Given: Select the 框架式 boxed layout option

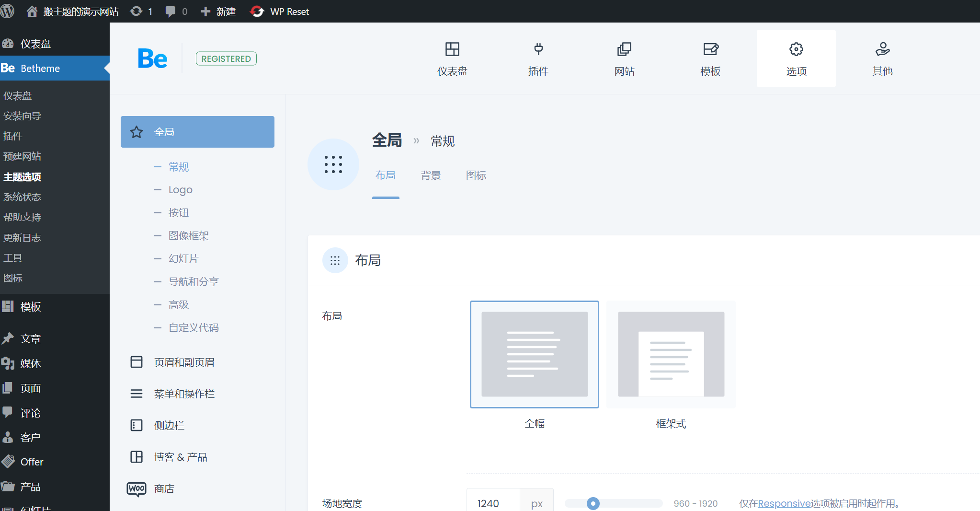Looking at the screenshot, I should pyautogui.click(x=671, y=354).
